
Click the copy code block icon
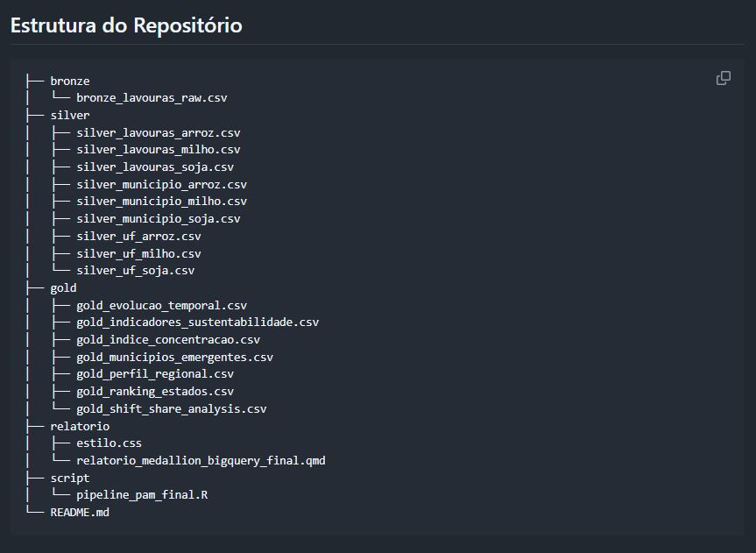pyautogui.click(x=724, y=78)
